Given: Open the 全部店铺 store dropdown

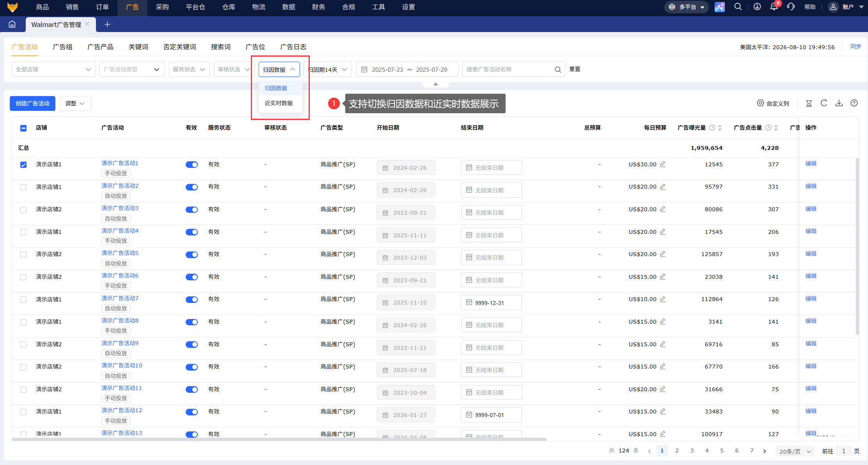Looking at the screenshot, I should 54,69.
